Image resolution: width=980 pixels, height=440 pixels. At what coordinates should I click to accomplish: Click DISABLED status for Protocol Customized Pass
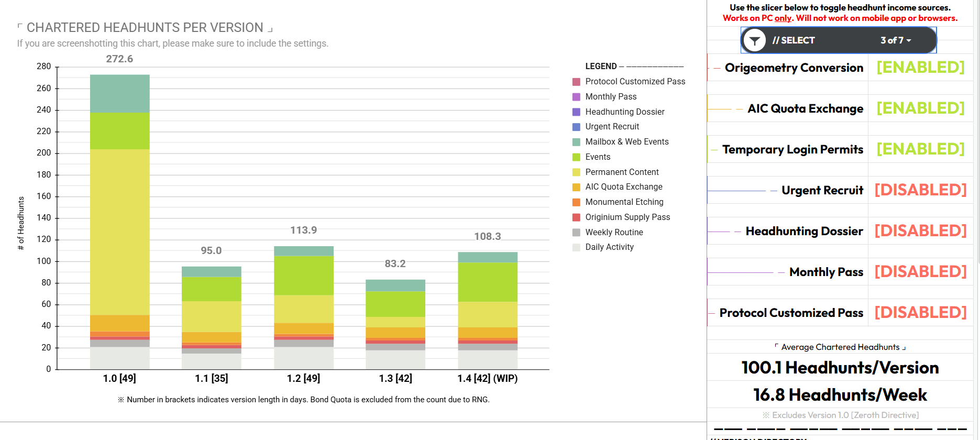[x=920, y=312]
